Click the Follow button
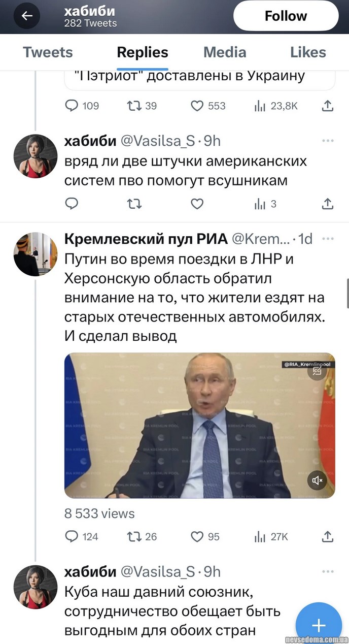Screen dimensions: 349x644 coord(286,16)
